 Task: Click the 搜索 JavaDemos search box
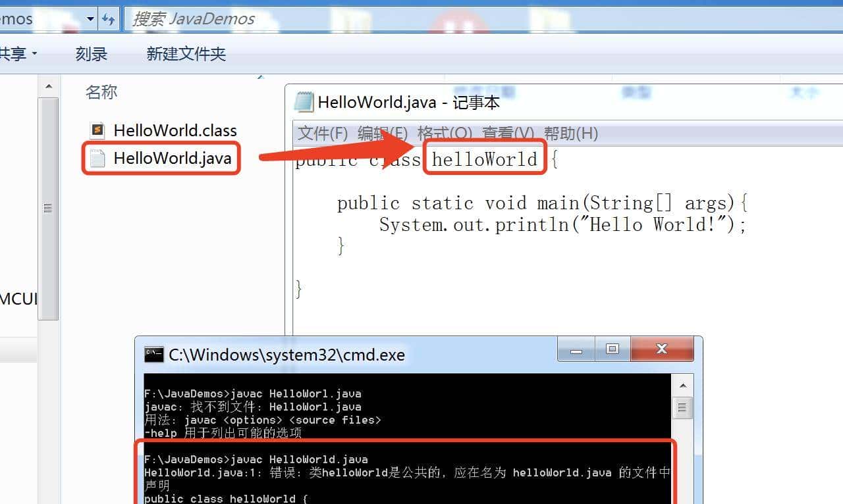(198, 18)
